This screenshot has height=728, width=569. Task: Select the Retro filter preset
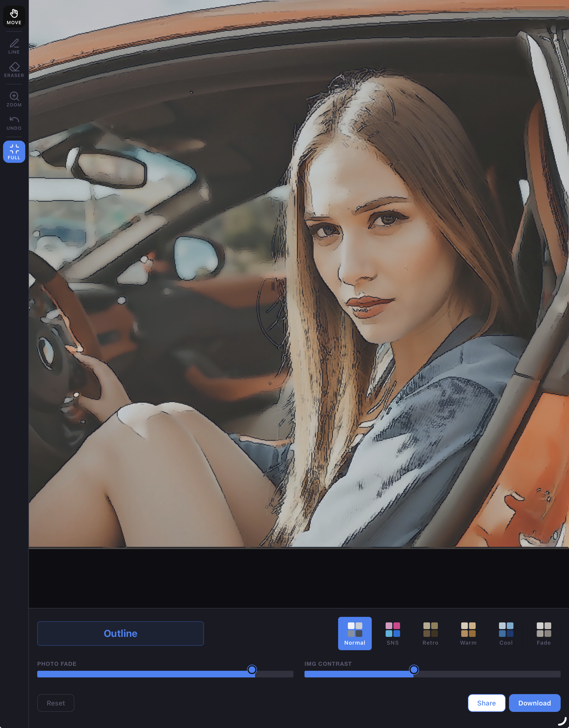click(x=430, y=633)
